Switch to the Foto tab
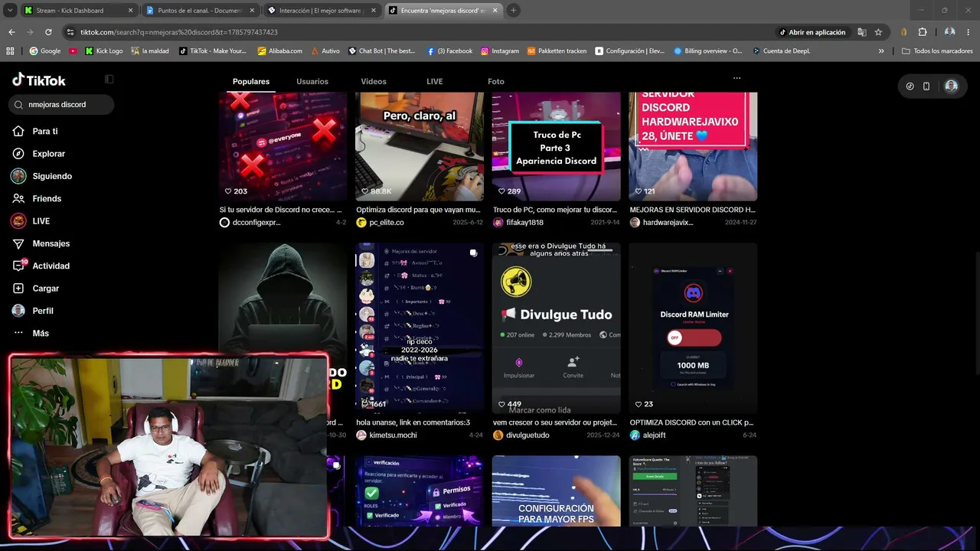This screenshot has width=980, height=551. (496, 81)
